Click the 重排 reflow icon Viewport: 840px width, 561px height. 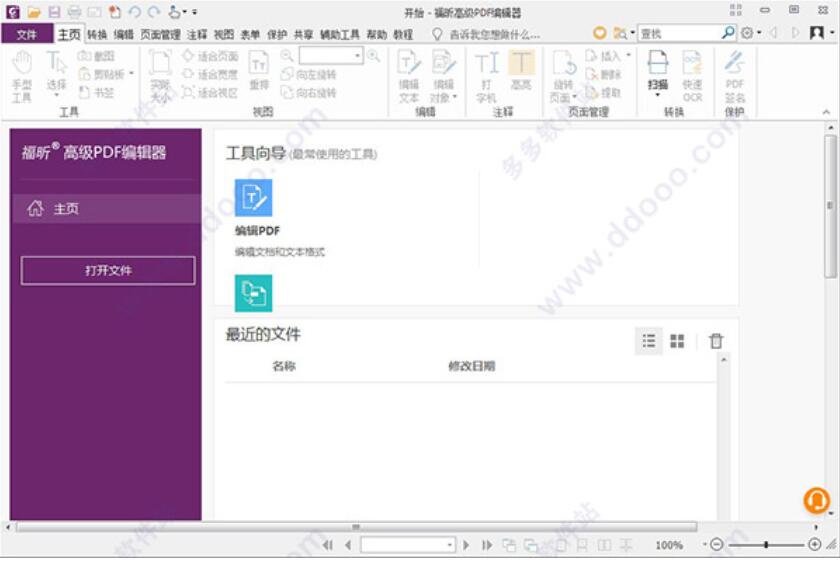(x=259, y=71)
